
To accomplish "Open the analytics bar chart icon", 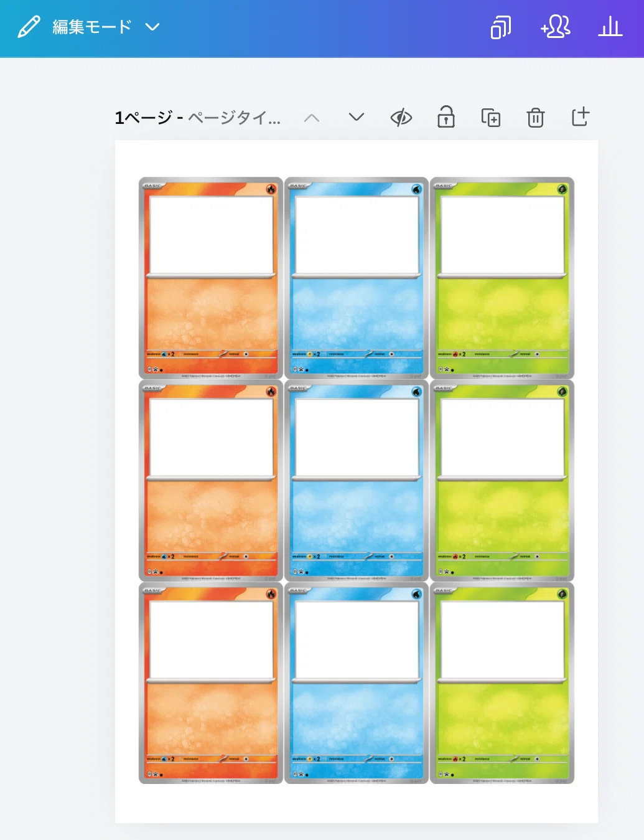I will tap(610, 27).
